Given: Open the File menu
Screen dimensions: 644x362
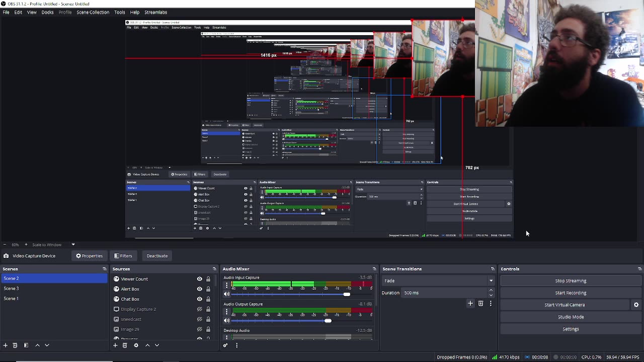Looking at the screenshot, I should pos(6,12).
